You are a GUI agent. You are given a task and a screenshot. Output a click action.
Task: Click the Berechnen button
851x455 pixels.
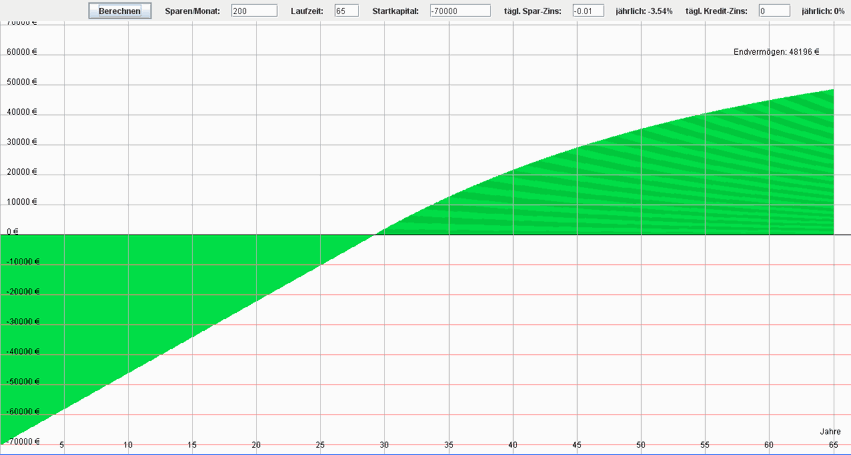coord(120,11)
